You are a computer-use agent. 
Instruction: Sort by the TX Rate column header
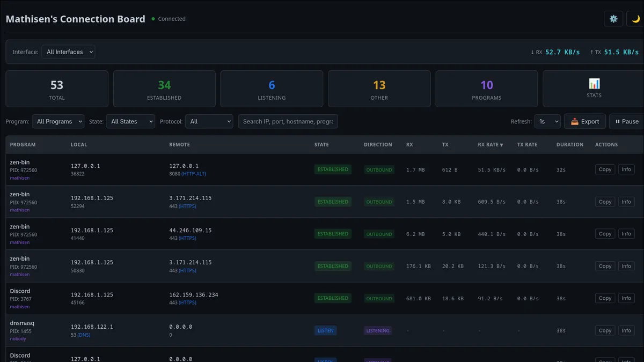coord(527,145)
